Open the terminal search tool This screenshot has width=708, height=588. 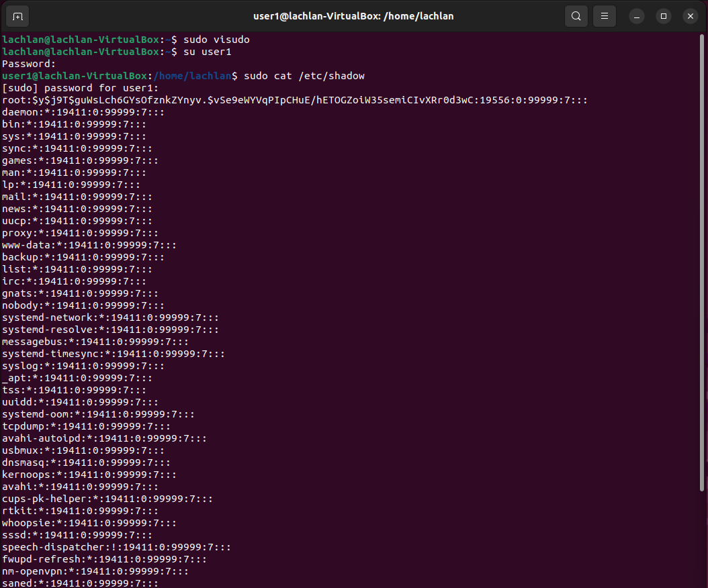576,15
